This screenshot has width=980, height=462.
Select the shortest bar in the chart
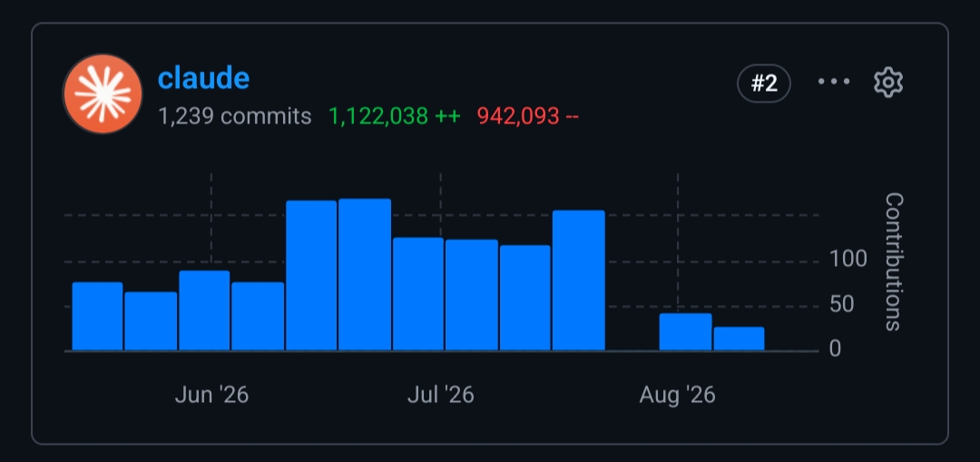[x=739, y=339]
